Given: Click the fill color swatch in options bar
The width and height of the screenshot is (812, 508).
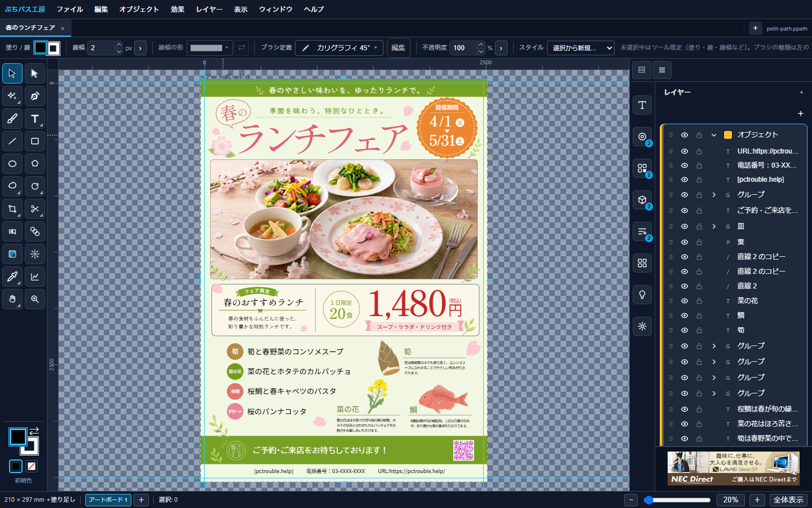Looking at the screenshot, I should coord(41,48).
